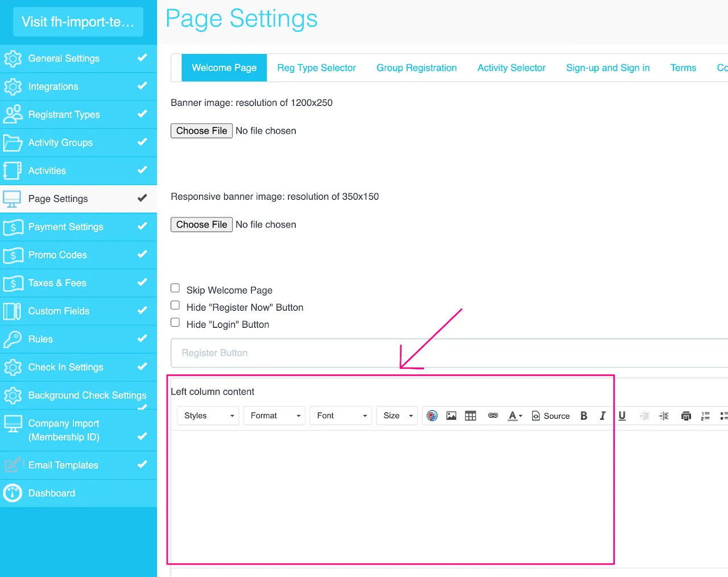This screenshot has height=577, width=728.
Task: Click the Custom Fields icon
Action: [x=12, y=311]
